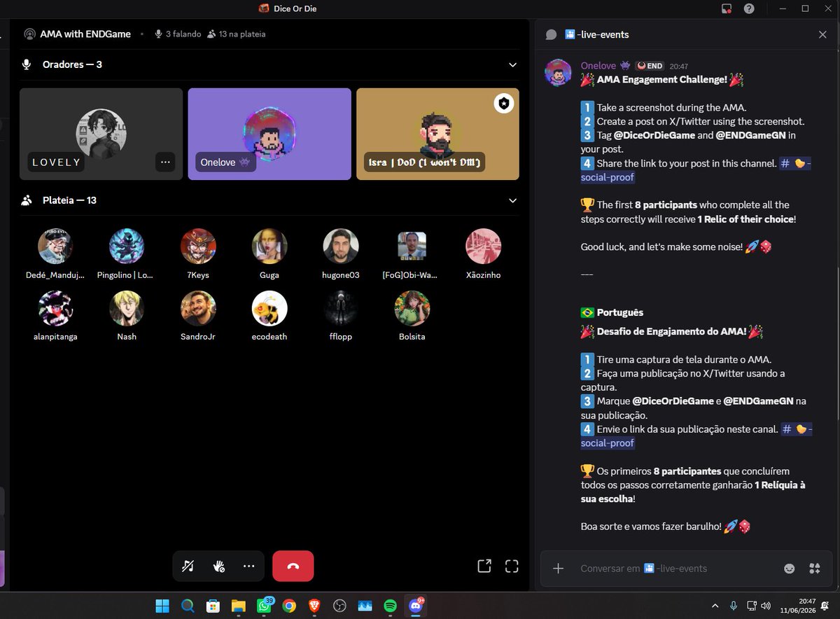
Task: Open Bolsita audience member avatar
Action: [412, 308]
